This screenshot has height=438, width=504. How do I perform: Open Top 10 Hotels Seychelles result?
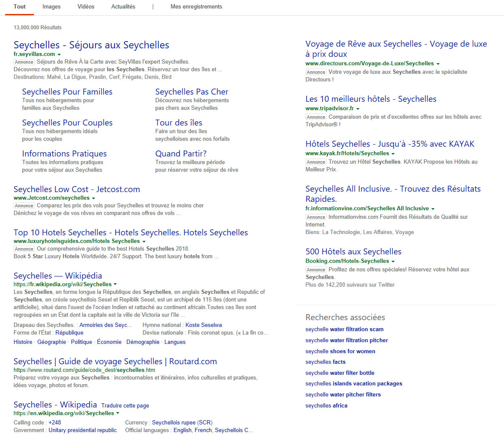tap(131, 232)
